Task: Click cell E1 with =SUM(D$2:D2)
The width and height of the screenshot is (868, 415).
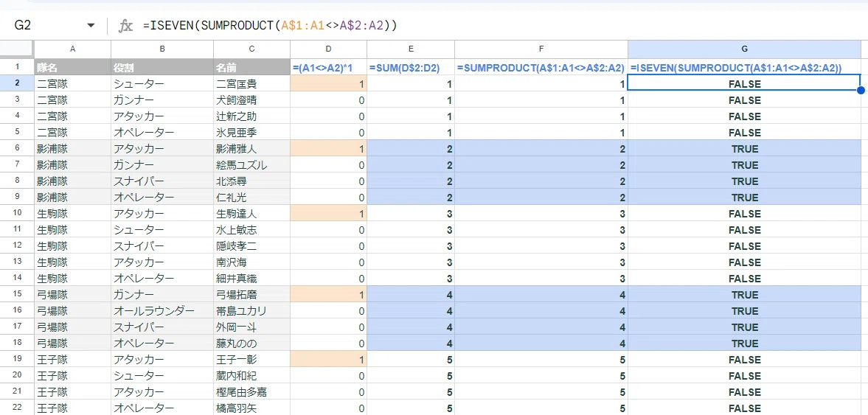Action: pyautogui.click(x=411, y=68)
